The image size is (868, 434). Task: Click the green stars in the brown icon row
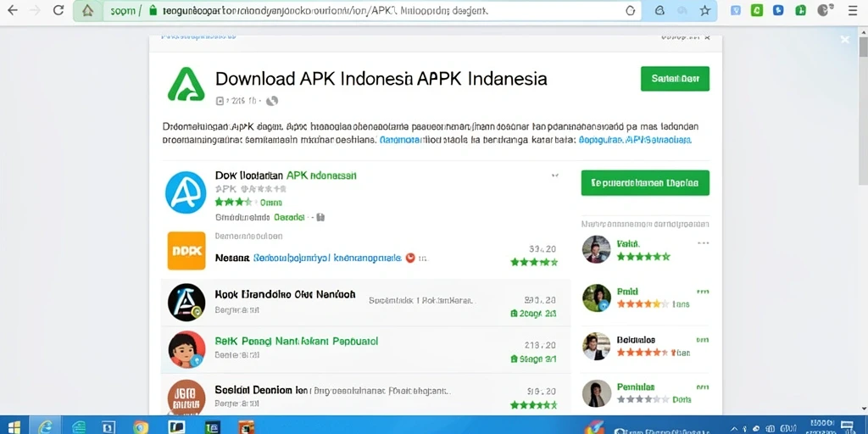(x=534, y=404)
